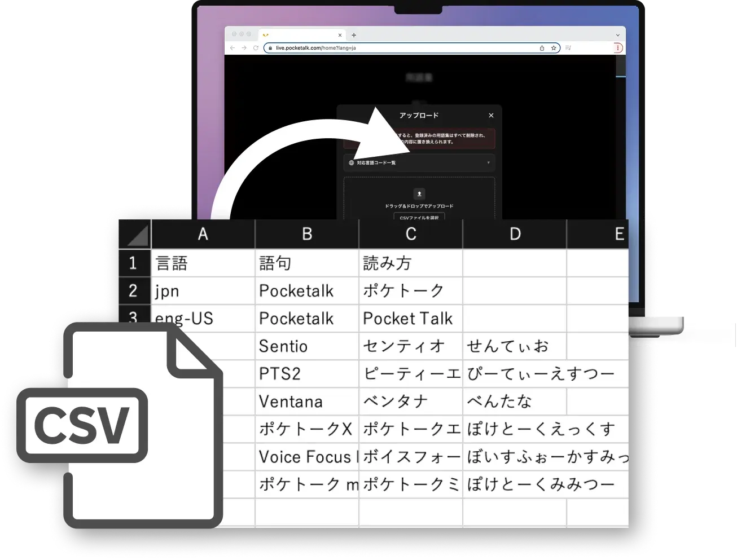Open the media control icon in the browser toolbar
This screenshot has width=737, height=560.
[x=568, y=48]
